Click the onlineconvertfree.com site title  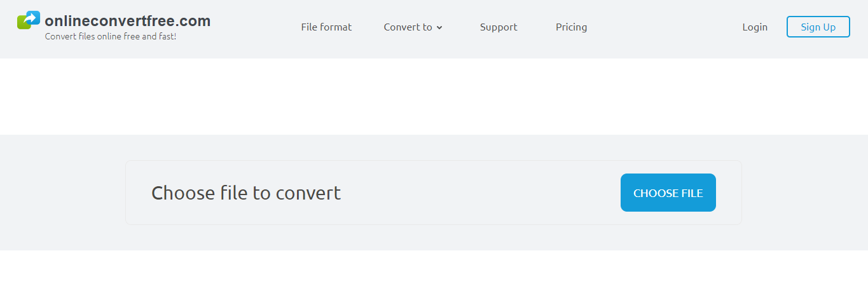coord(128,21)
